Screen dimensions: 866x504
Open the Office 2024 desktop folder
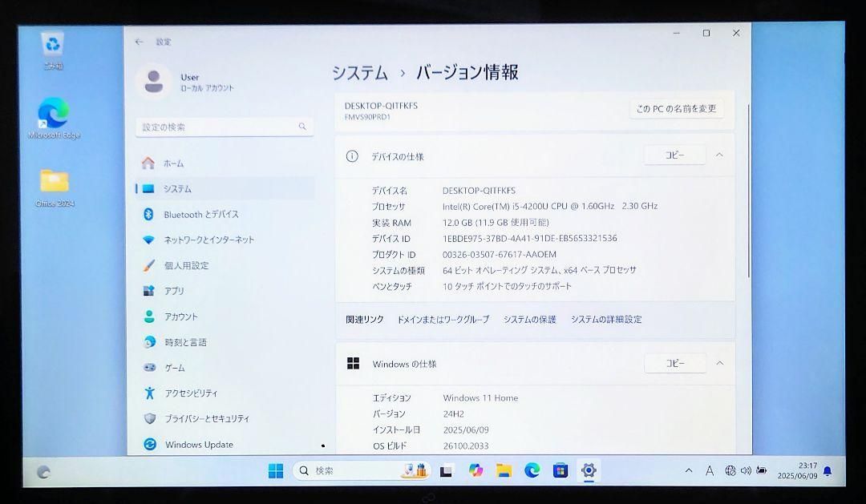pyautogui.click(x=55, y=187)
